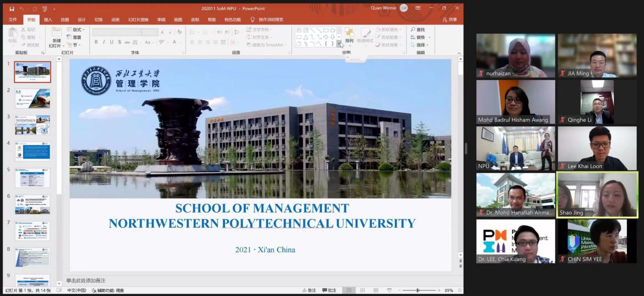Toggle Notes (备注) pane in status bar

(x=309, y=290)
